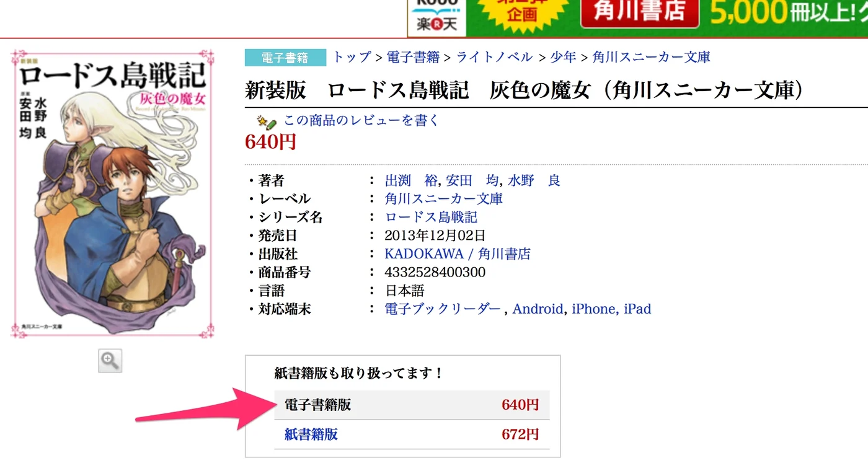The image size is (868, 476).
Task: Open Android device link
Action: [538, 309]
